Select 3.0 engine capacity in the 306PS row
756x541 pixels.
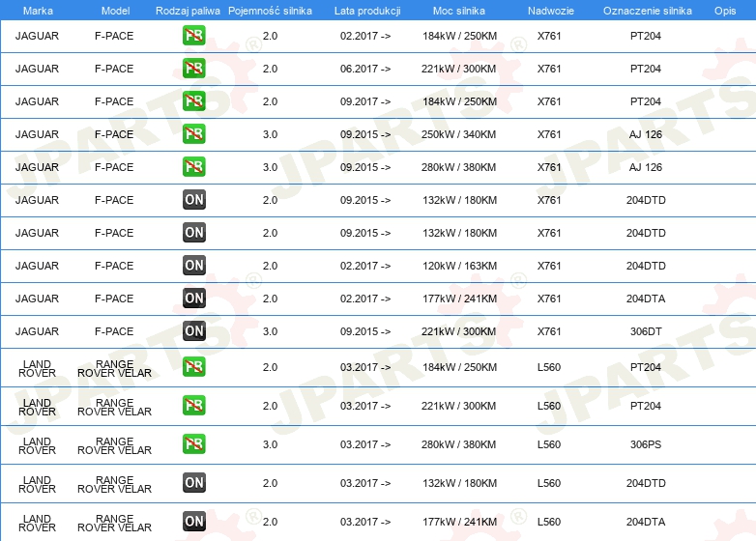270,444
